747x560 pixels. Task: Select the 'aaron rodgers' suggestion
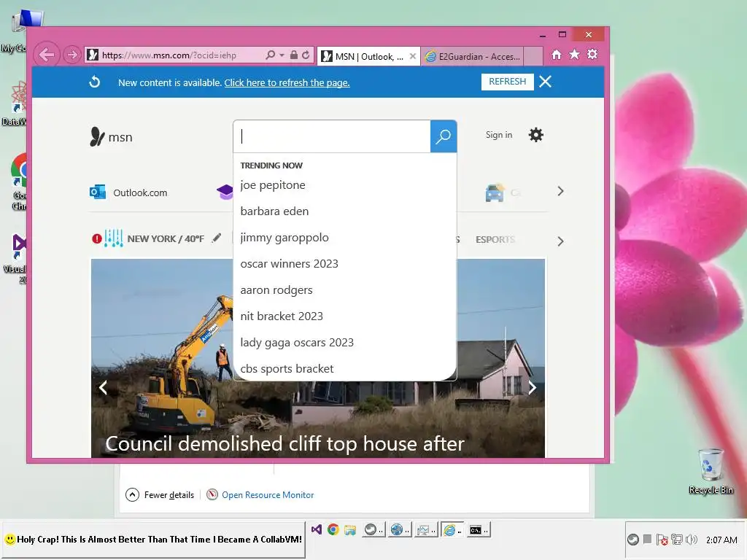(345, 290)
